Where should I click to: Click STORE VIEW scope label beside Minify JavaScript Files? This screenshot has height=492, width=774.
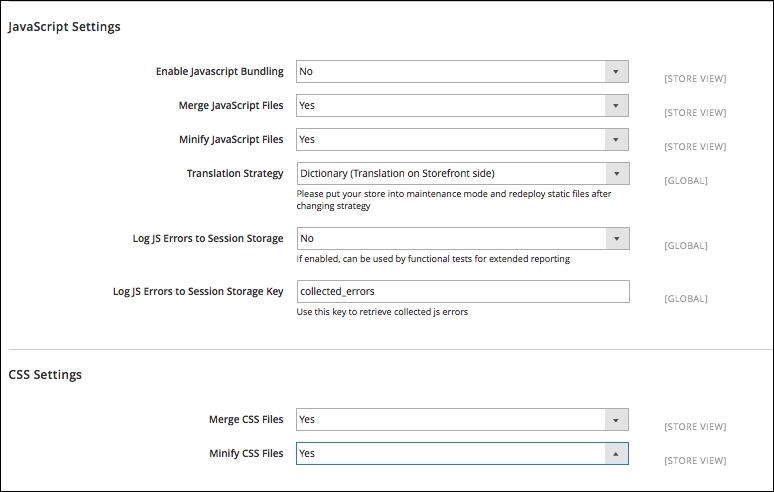695,147
